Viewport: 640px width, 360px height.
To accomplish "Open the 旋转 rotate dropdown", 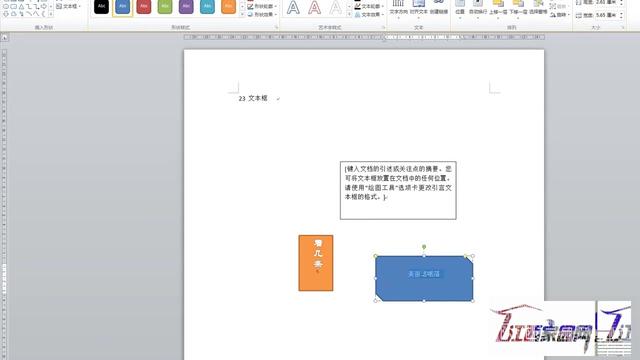I will click(x=560, y=15).
